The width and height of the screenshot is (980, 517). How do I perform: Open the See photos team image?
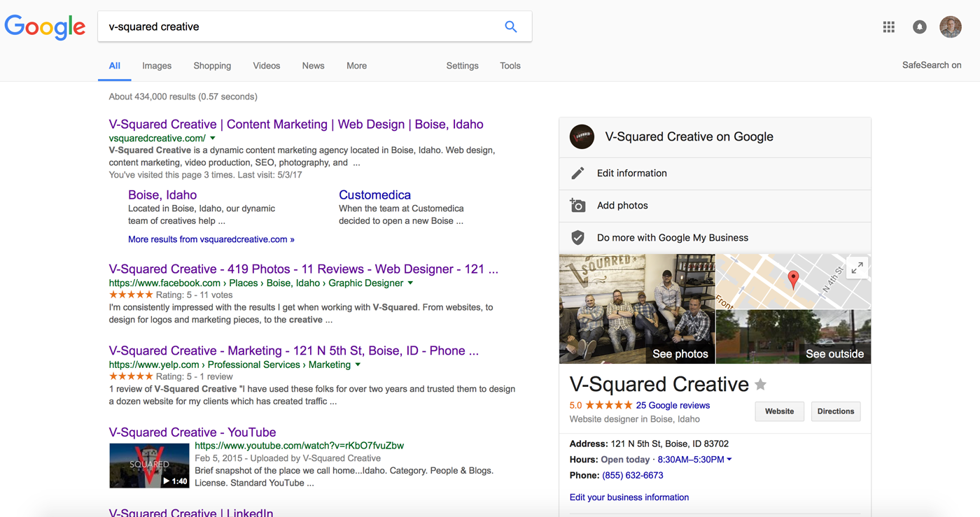(x=637, y=309)
